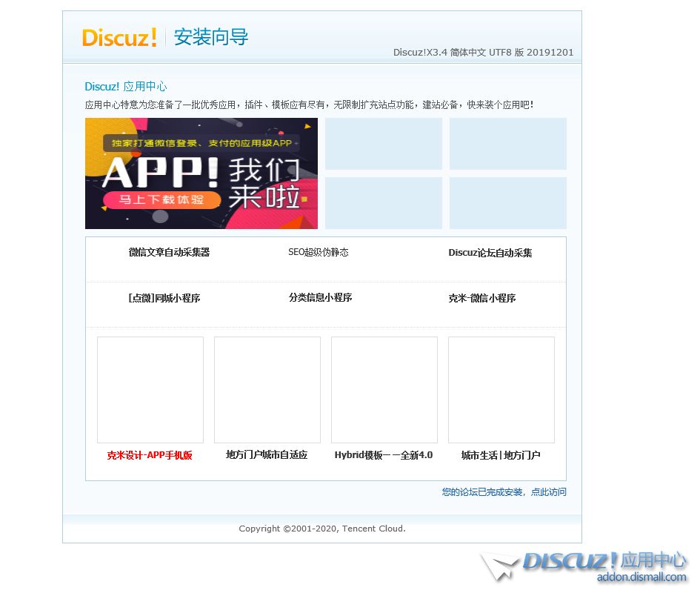Select the SEO超级伪静态 link
This screenshot has height=596, width=700.
click(x=319, y=253)
